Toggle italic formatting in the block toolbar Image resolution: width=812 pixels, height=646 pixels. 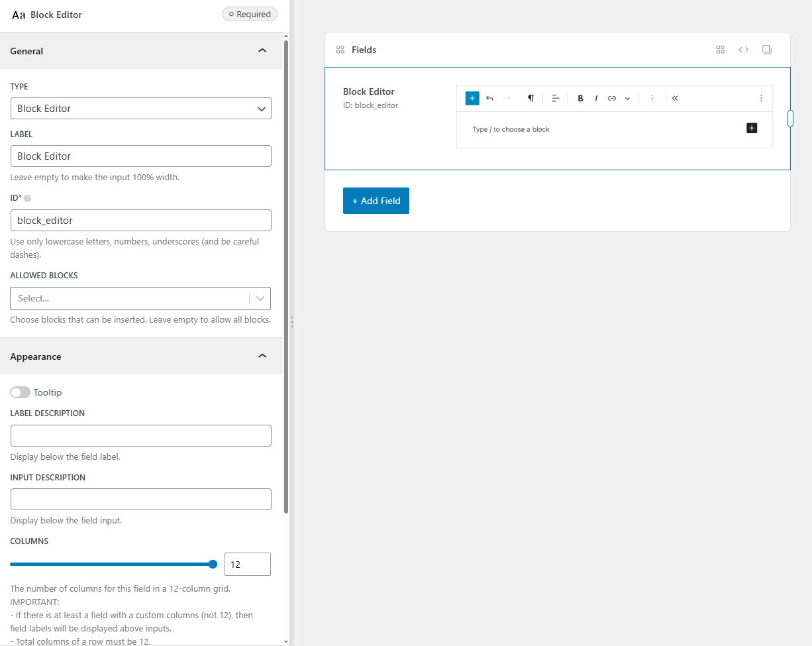click(x=596, y=98)
